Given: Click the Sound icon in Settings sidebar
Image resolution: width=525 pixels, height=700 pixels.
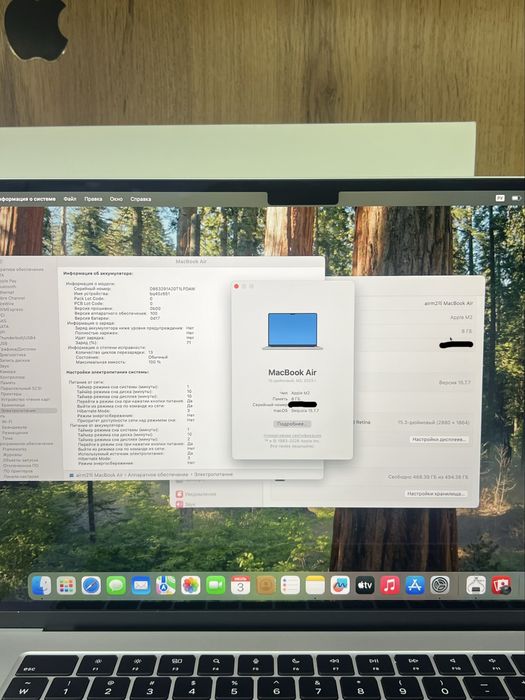Looking at the screenshot, I should (179, 504).
